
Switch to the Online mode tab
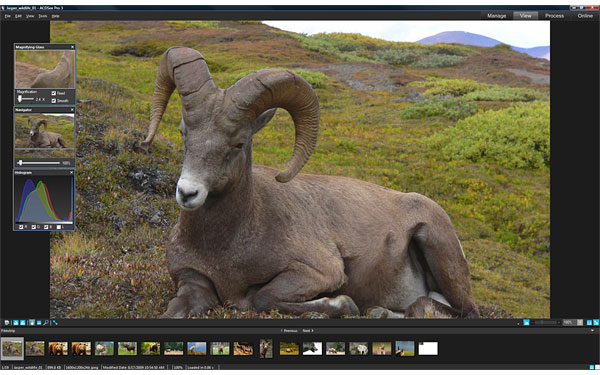pos(585,16)
